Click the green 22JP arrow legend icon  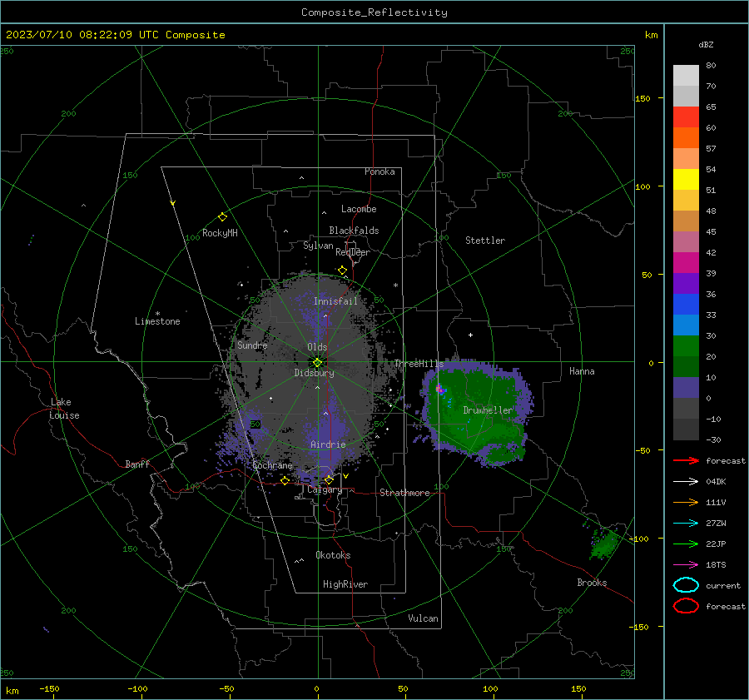pos(686,544)
